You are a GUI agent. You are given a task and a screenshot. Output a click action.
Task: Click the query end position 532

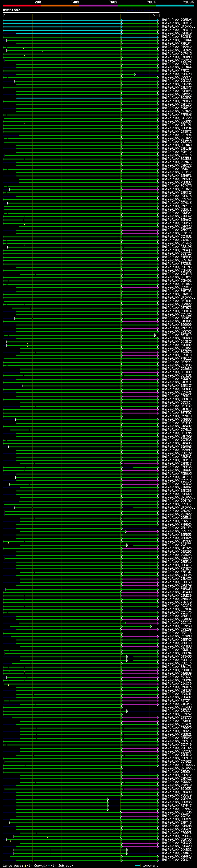point(155,15)
